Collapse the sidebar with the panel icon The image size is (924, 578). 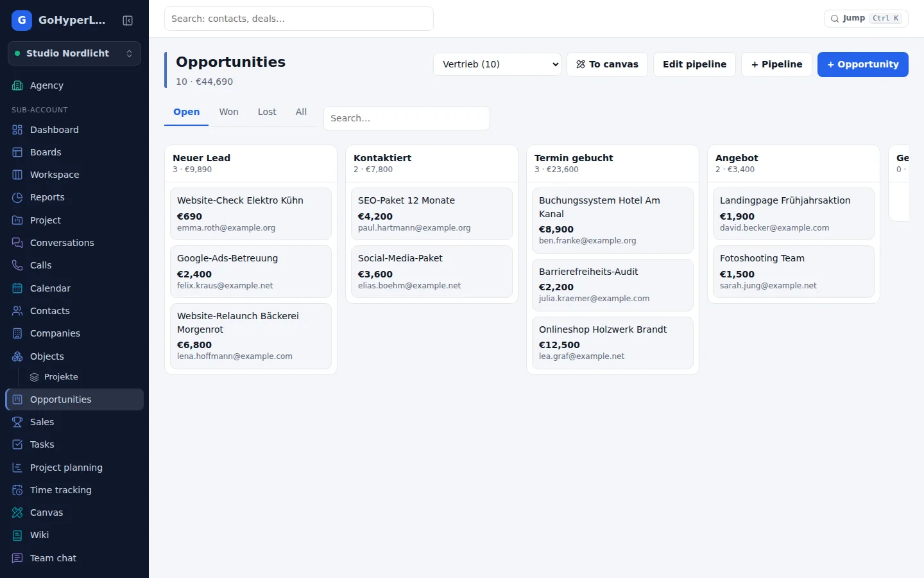point(128,21)
